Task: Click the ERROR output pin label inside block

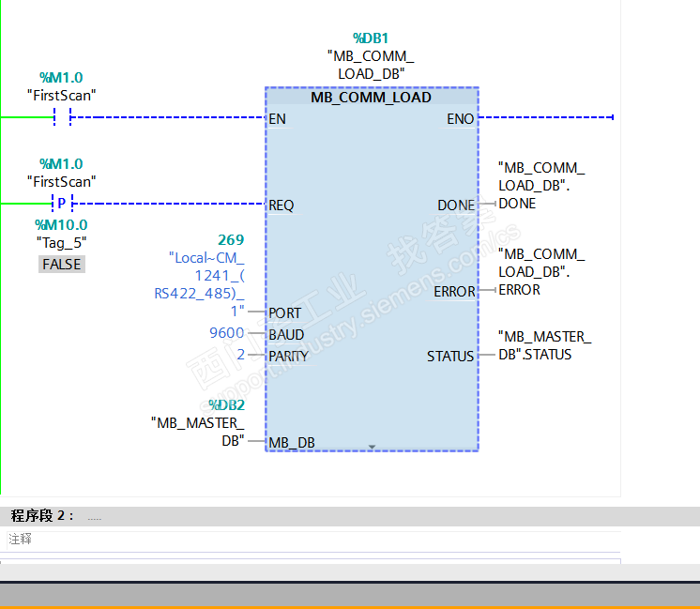Action: [x=454, y=292]
